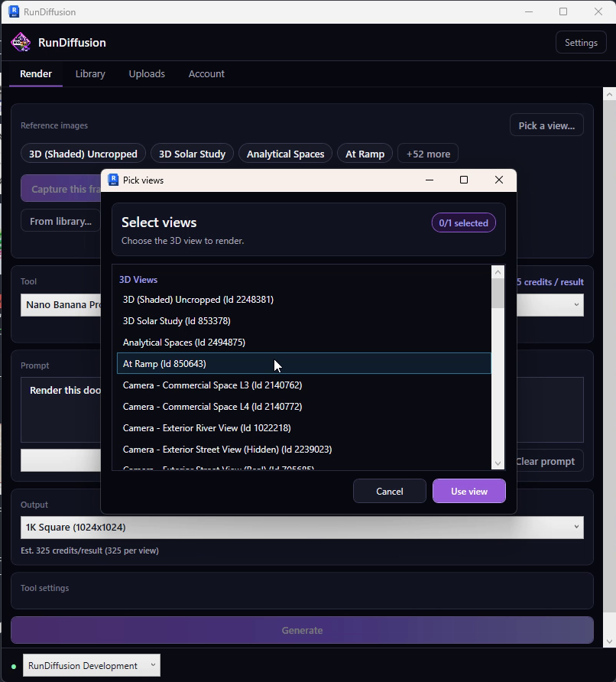616x682 pixels.
Task: Click the Revit icon in RunDiffusion title bar
Action: 14,11
